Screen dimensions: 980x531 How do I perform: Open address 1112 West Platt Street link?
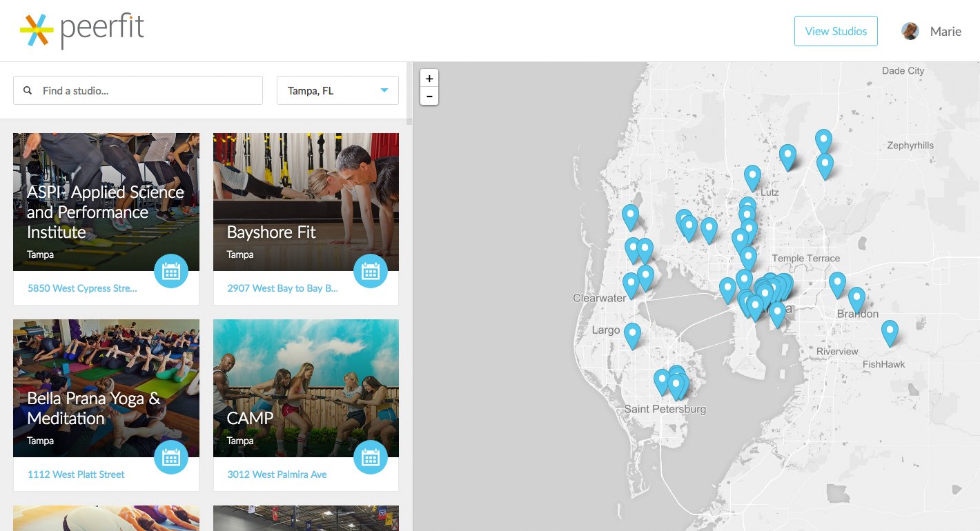[x=76, y=474]
